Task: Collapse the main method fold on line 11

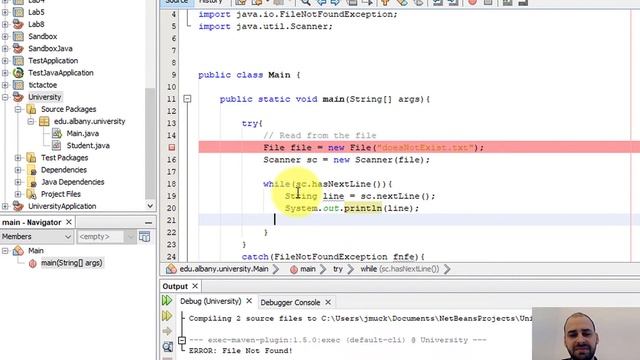Action: pos(187,99)
